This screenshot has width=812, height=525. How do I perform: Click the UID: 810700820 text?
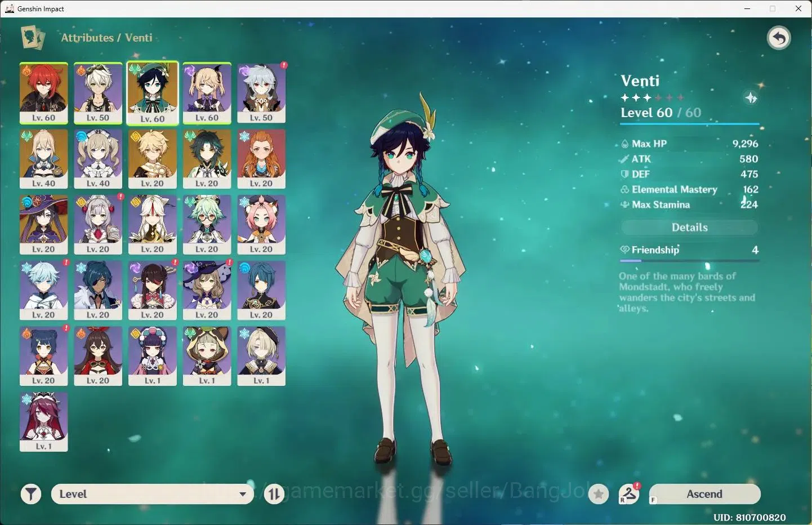[x=749, y=517]
